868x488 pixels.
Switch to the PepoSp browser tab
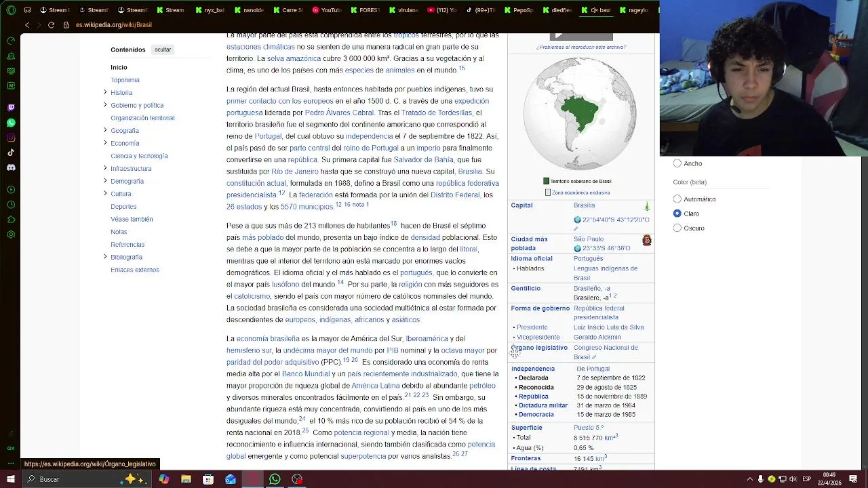[x=519, y=10]
